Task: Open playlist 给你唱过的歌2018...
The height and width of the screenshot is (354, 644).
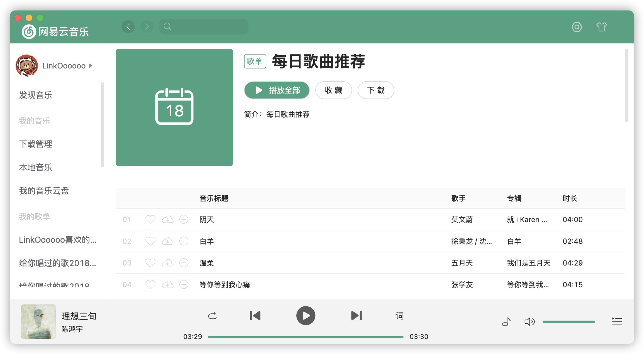Action: (58, 263)
